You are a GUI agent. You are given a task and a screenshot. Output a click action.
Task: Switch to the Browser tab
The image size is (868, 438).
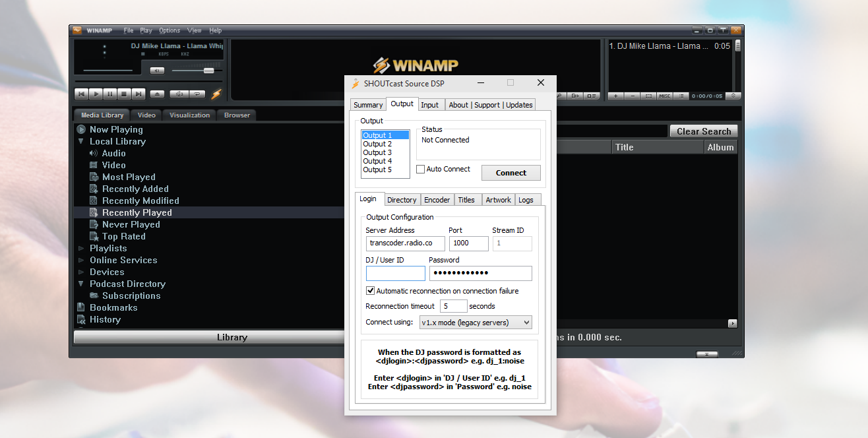pyautogui.click(x=237, y=115)
